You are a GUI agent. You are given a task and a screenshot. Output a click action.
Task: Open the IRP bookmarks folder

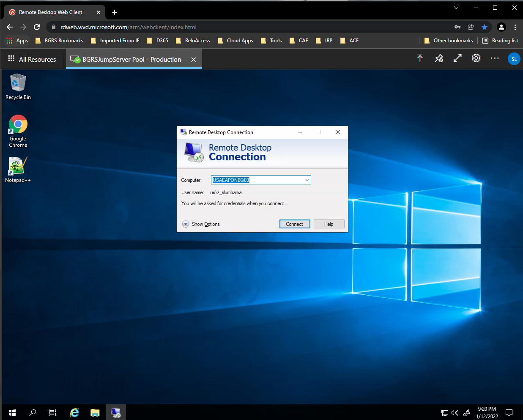(x=324, y=41)
